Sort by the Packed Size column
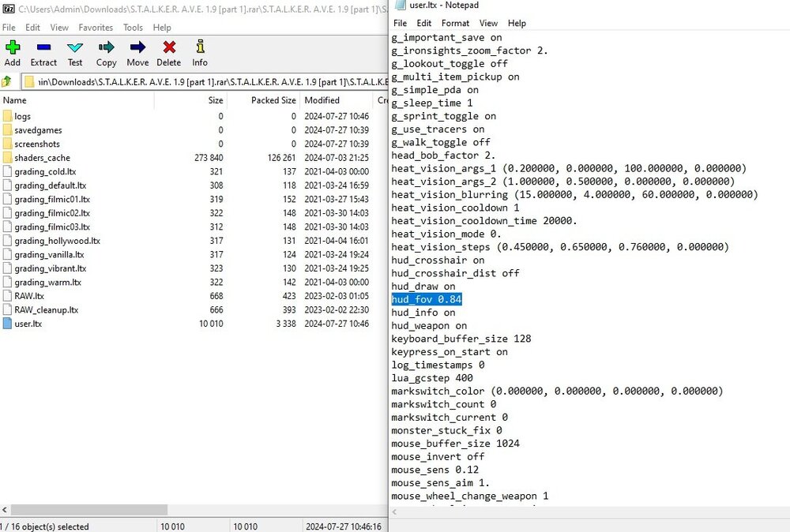The width and height of the screenshot is (790, 532). coord(273,100)
